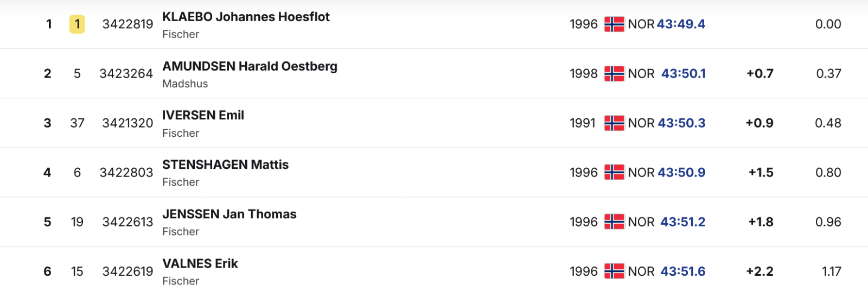Click the flag icon in Iversen's row

point(614,123)
